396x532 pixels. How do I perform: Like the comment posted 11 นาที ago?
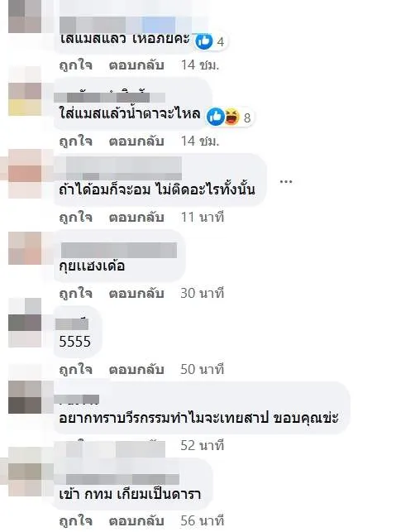pos(75,217)
